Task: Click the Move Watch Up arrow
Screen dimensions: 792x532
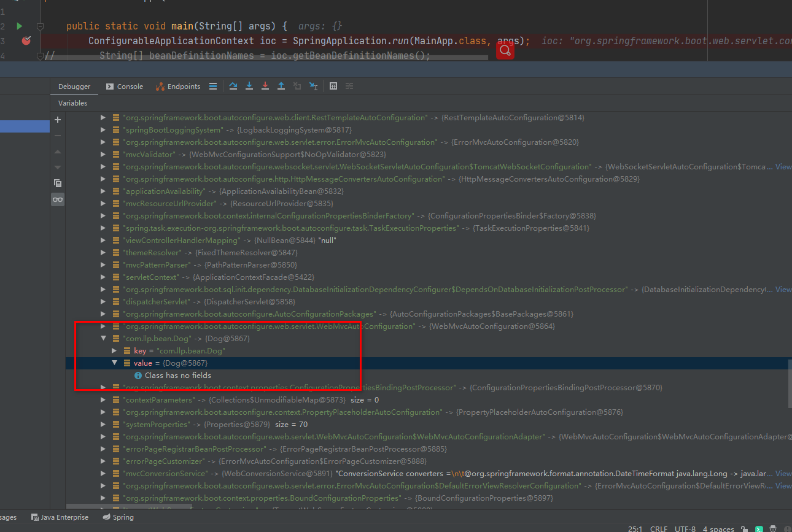Action: pyautogui.click(x=58, y=152)
